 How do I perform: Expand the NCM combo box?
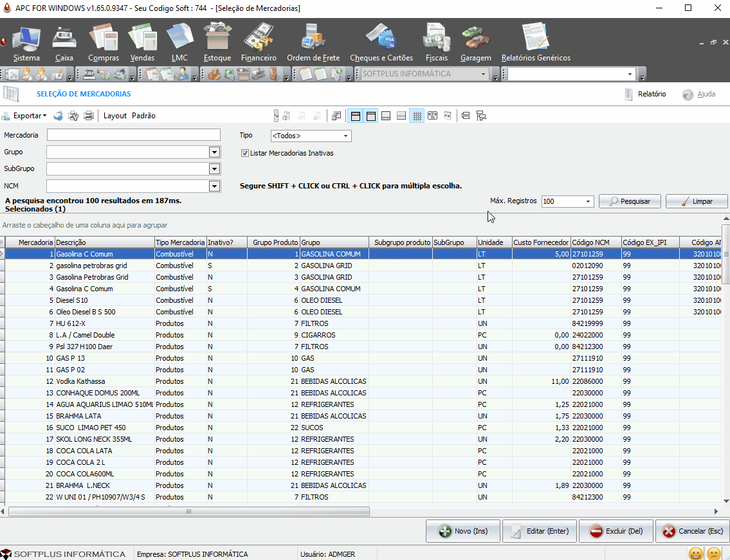(x=214, y=186)
